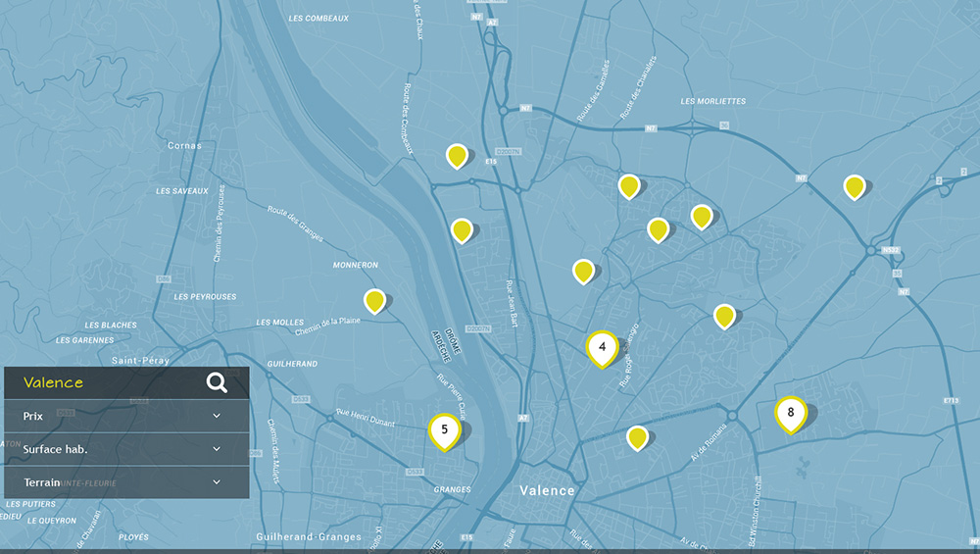This screenshot has height=554, width=980.
Task: Select the yellow pin below Route des Chanalets
Action: [629, 186]
